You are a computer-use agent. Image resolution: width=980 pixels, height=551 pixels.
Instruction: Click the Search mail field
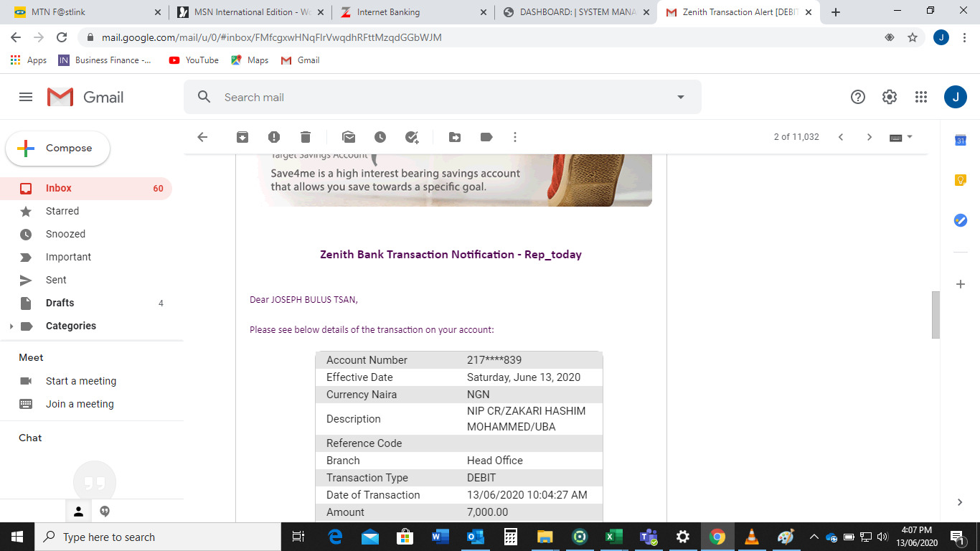point(442,97)
